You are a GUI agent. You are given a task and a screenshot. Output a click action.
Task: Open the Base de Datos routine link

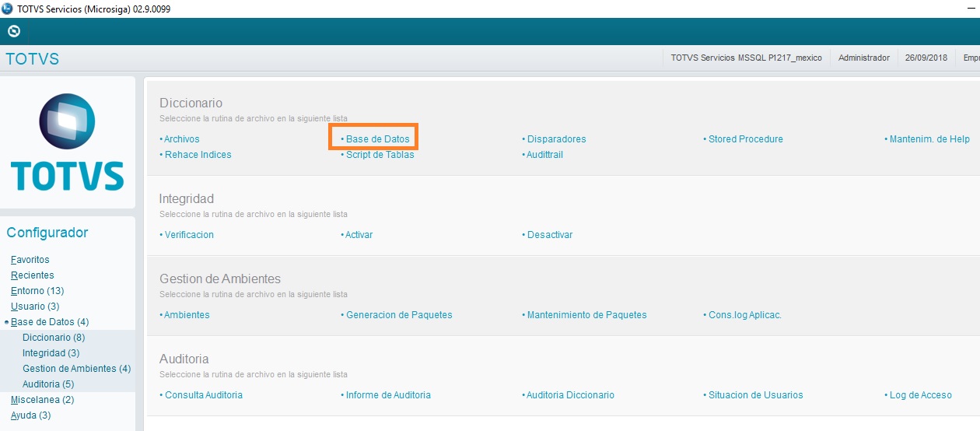pyautogui.click(x=377, y=139)
